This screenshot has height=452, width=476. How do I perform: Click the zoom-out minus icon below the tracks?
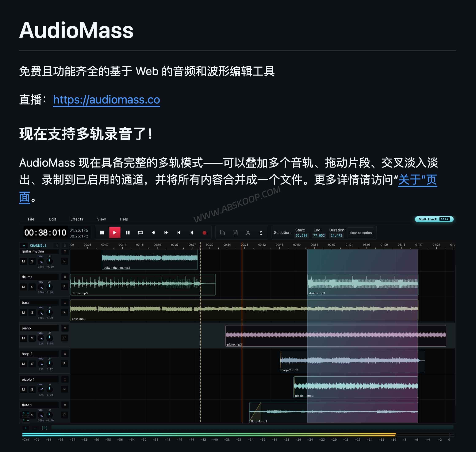pos(35,428)
